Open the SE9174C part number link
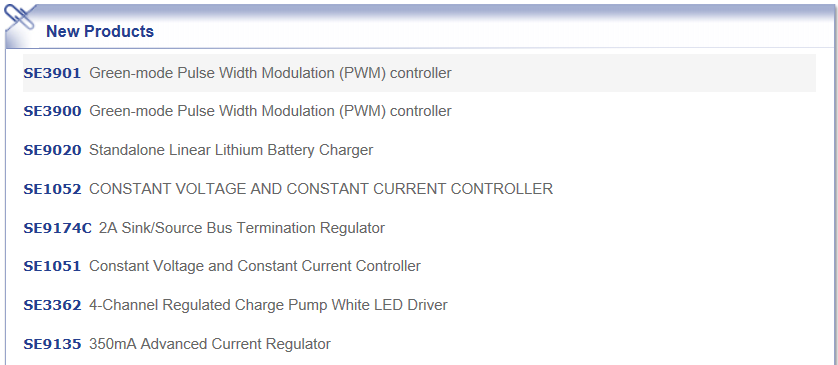This screenshot has width=838, height=365. pyautogui.click(x=58, y=228)
